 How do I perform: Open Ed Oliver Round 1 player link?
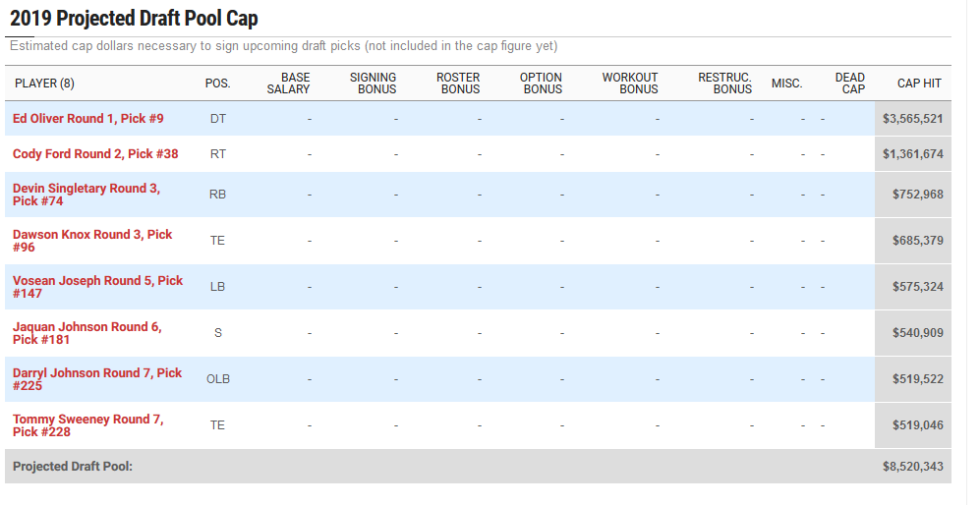pos(88,118)
